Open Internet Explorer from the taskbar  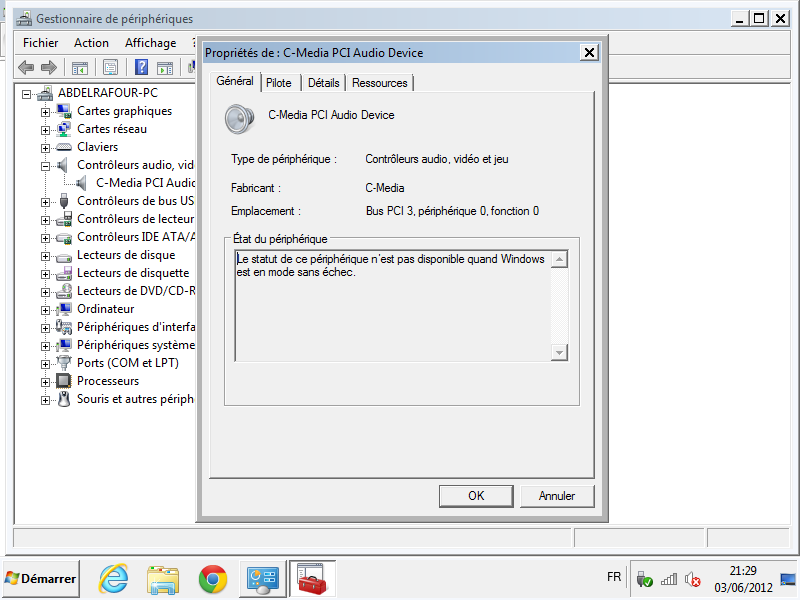[x=113, y=579]
